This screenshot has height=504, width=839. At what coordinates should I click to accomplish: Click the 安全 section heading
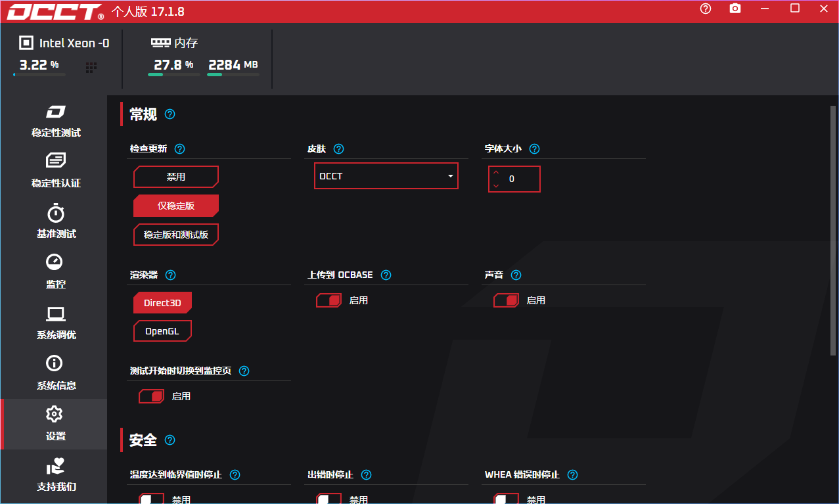143,440
